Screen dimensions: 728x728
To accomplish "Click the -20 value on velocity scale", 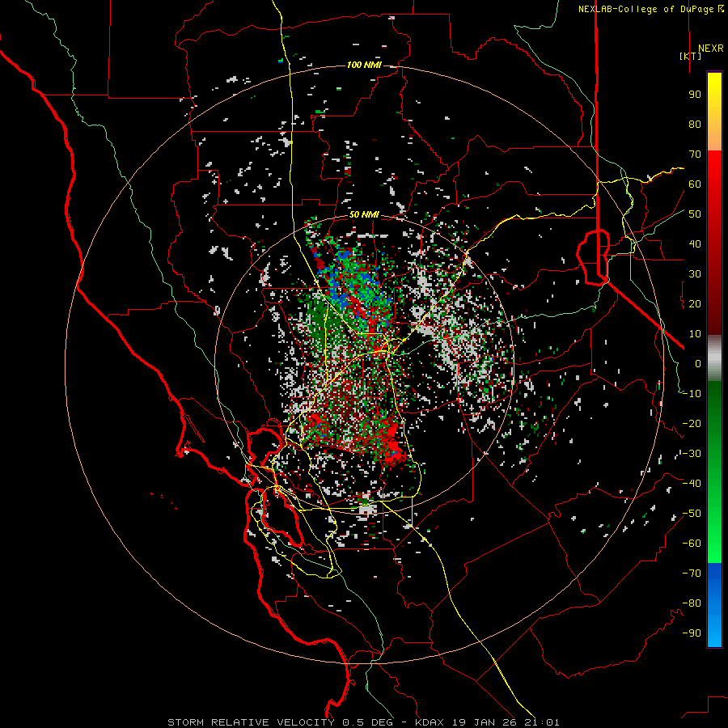I will pyautogui.click(x=692, y=424).
